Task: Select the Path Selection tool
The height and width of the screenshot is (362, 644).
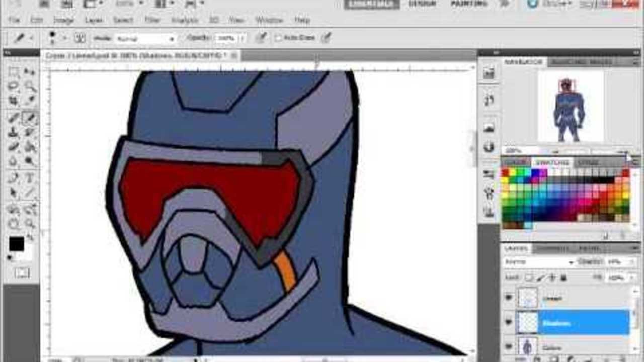Action: (x=14, y=193)
